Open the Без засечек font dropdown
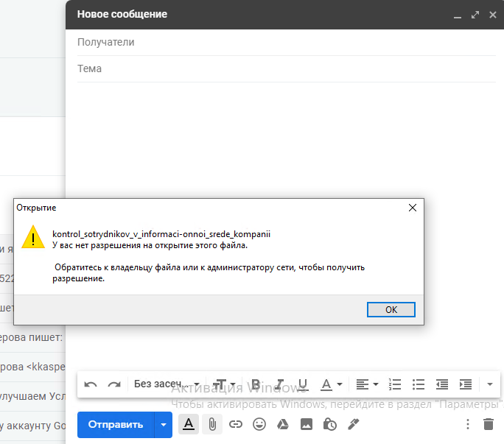 tap(162, 384)
